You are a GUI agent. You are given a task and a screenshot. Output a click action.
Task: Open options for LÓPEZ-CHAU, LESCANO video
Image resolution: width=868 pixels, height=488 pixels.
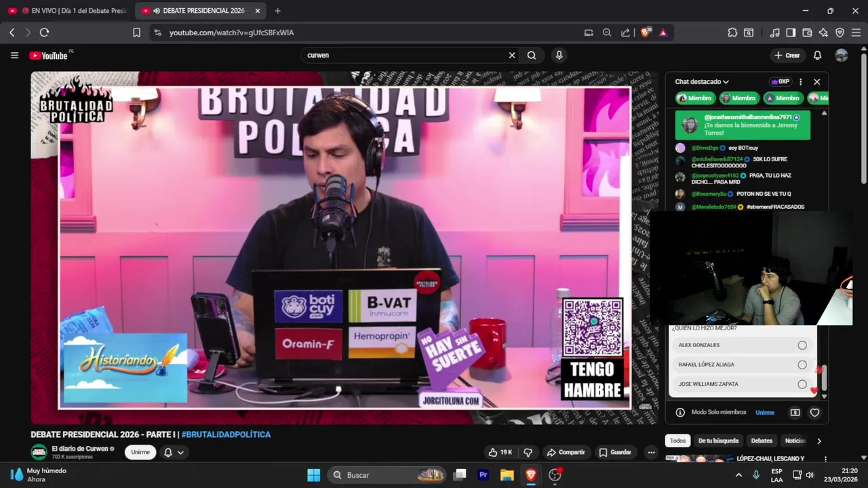point(825,459)
